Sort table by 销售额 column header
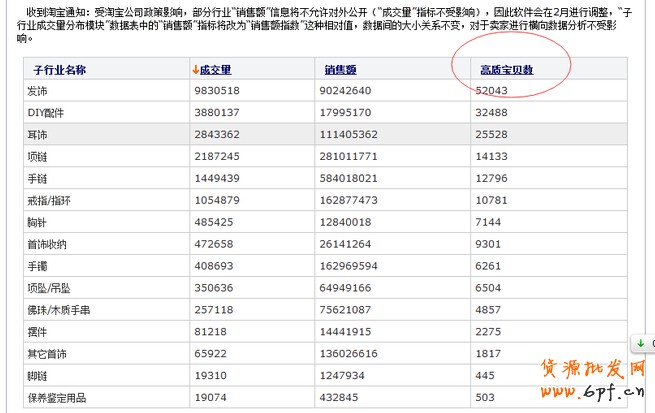The width and height of the screenshot is (655, 413). click(340, 69)
